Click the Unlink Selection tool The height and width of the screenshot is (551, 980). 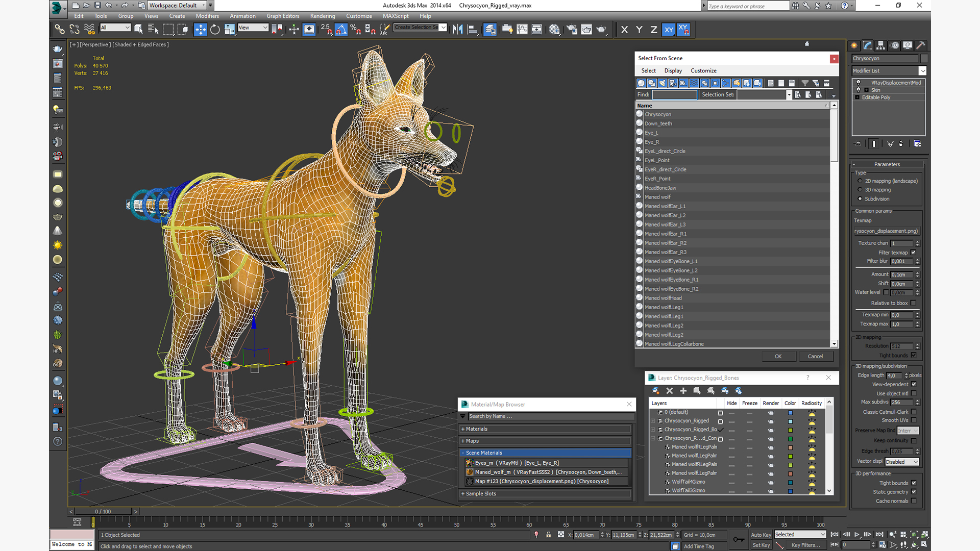coord(75,30)
